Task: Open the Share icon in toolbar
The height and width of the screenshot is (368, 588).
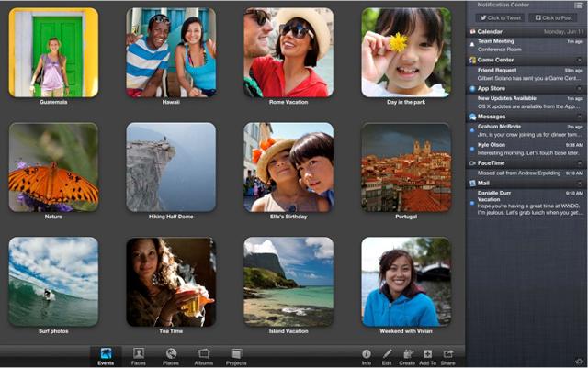Action: 448,354
